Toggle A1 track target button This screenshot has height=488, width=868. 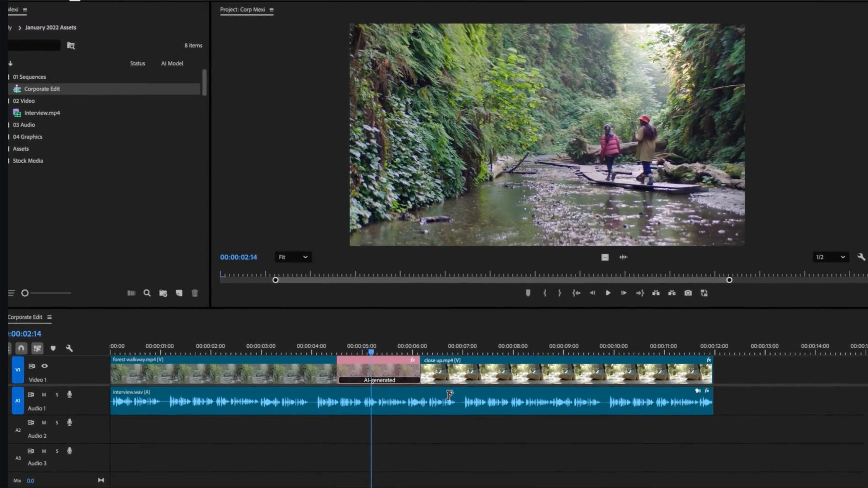point(18,401)
